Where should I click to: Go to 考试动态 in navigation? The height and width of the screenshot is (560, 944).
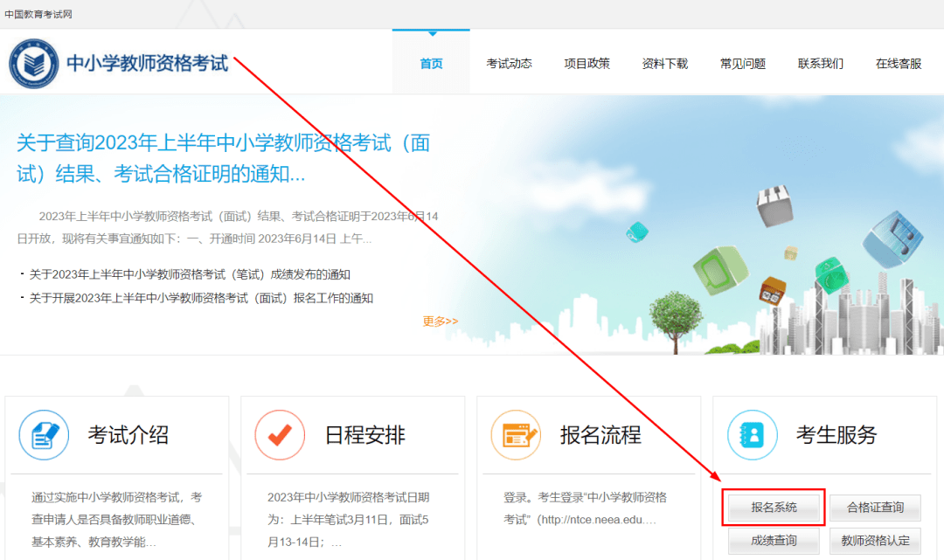[509, 64]
